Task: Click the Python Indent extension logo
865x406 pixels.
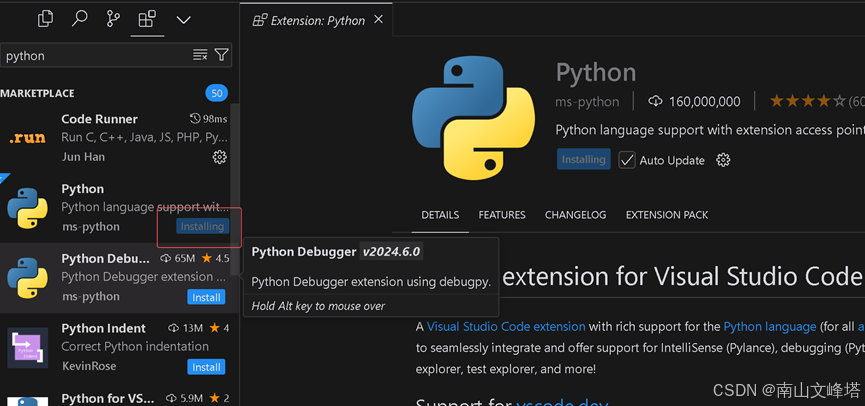Action: 28,348
